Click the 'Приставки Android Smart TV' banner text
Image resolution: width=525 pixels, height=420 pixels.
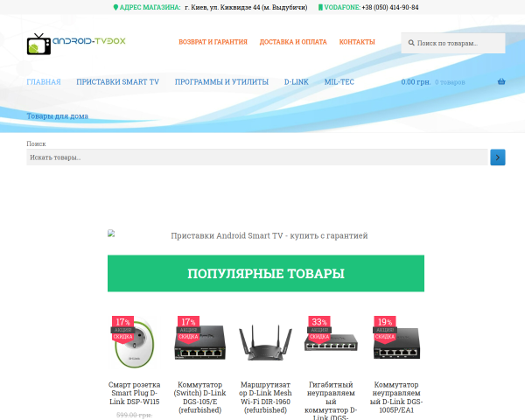(269, 235)
